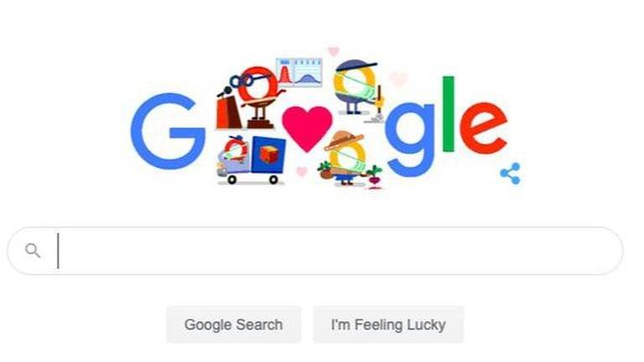Click the small heart above chart board

334,51
